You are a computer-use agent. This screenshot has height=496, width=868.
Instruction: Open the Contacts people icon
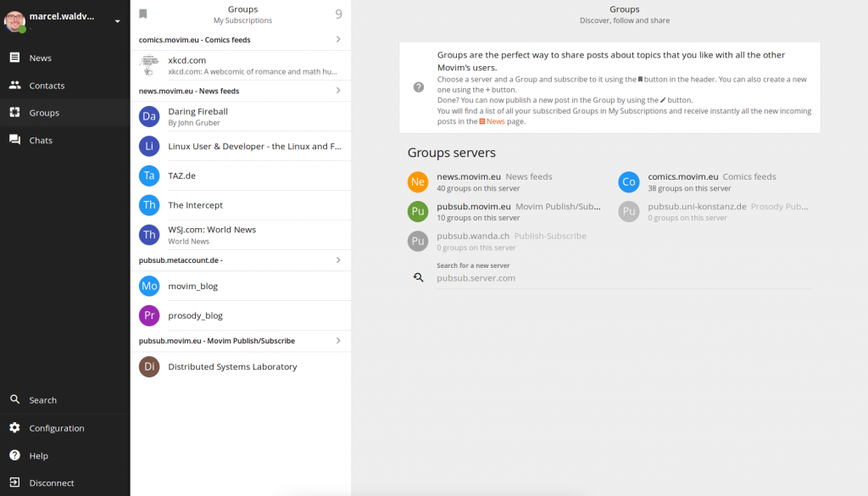tap(15, 86)
